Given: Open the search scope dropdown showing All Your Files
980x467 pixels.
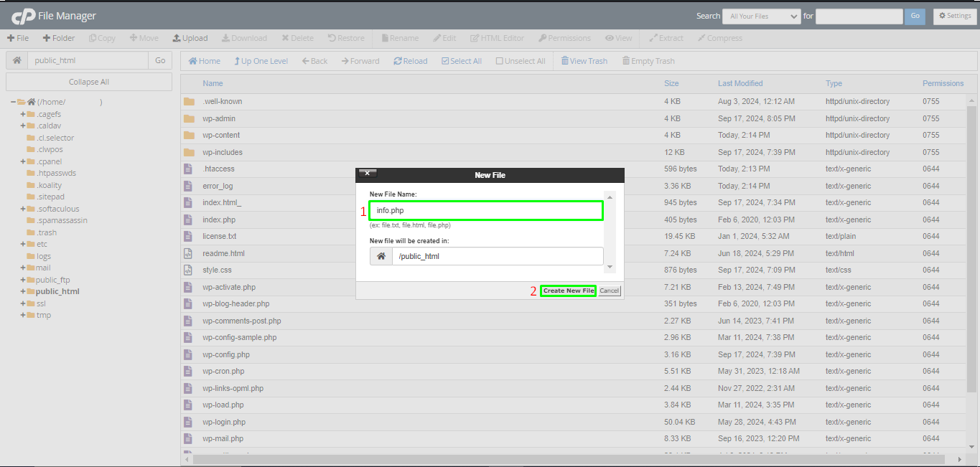Looking at the screenshot, I should tap(761, 16).
